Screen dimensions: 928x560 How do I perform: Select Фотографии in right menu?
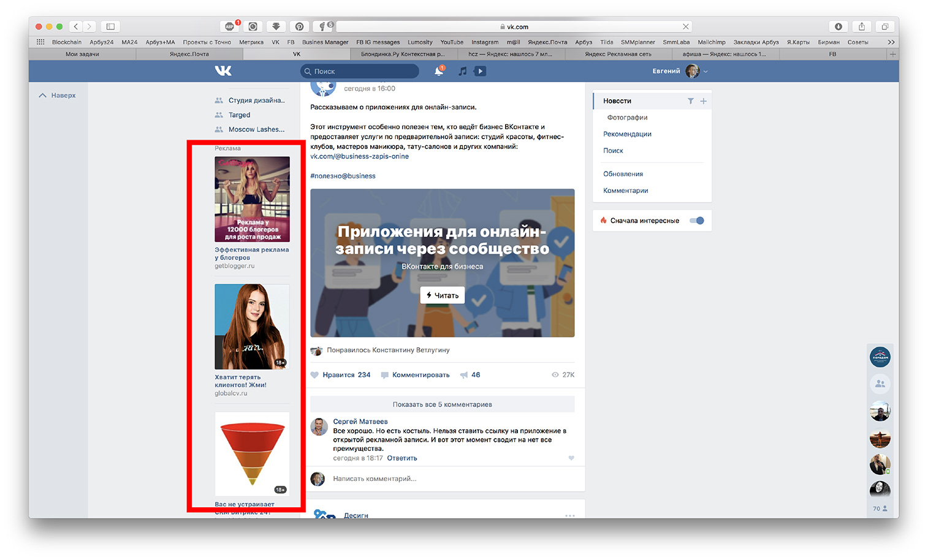tap(627, 118)
